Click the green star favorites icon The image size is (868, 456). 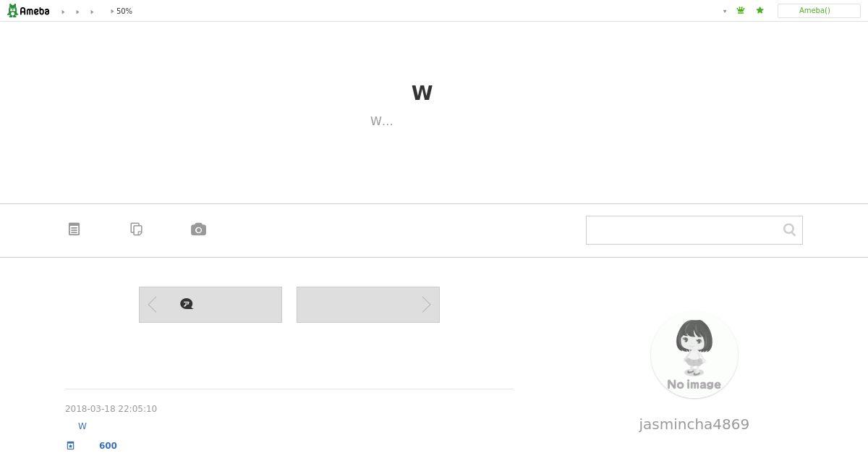tap(759, 11)
